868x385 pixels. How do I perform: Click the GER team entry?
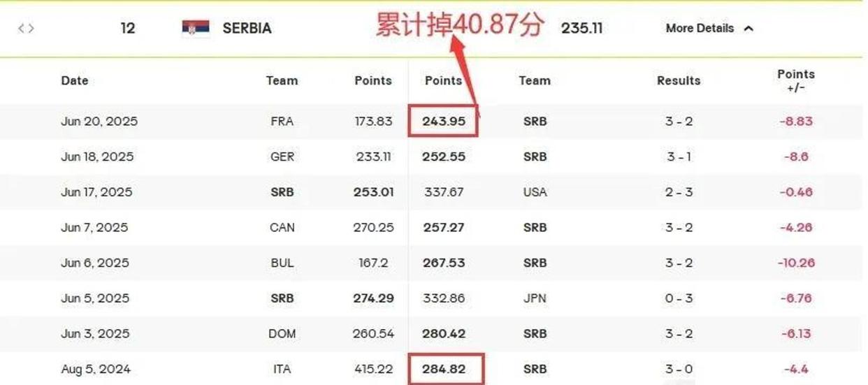click(282, 157)
